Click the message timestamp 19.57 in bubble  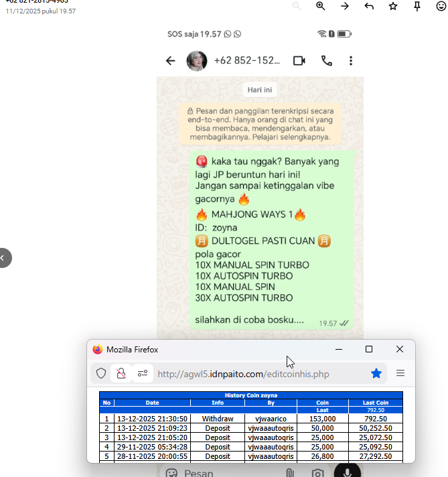327,324
